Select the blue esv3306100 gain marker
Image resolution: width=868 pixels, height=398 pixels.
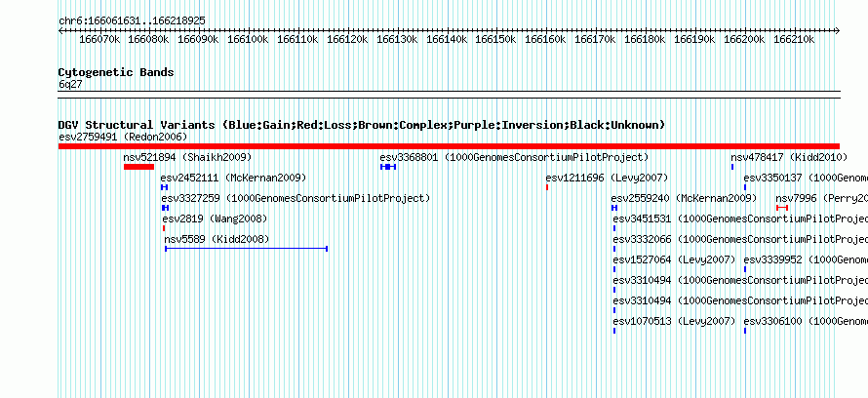(x=744, y=331)
